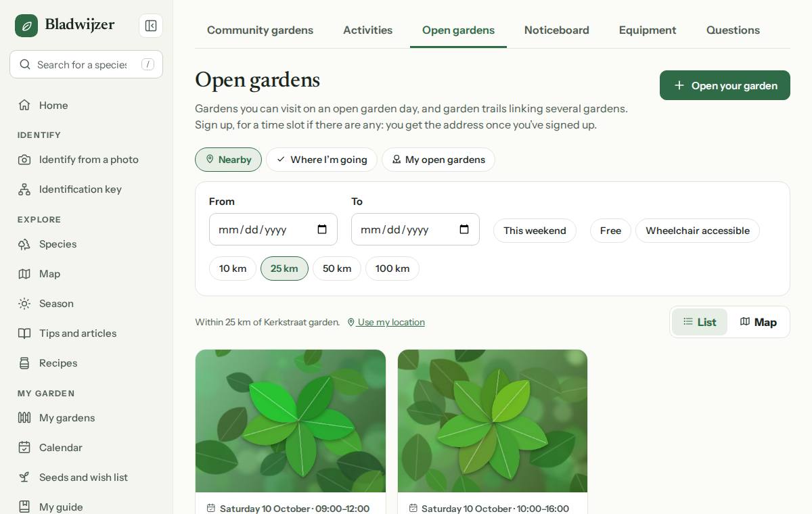Click the Map icon in the sidebar
The height and width of the screenshot is (514, 812).
[24, 274]
